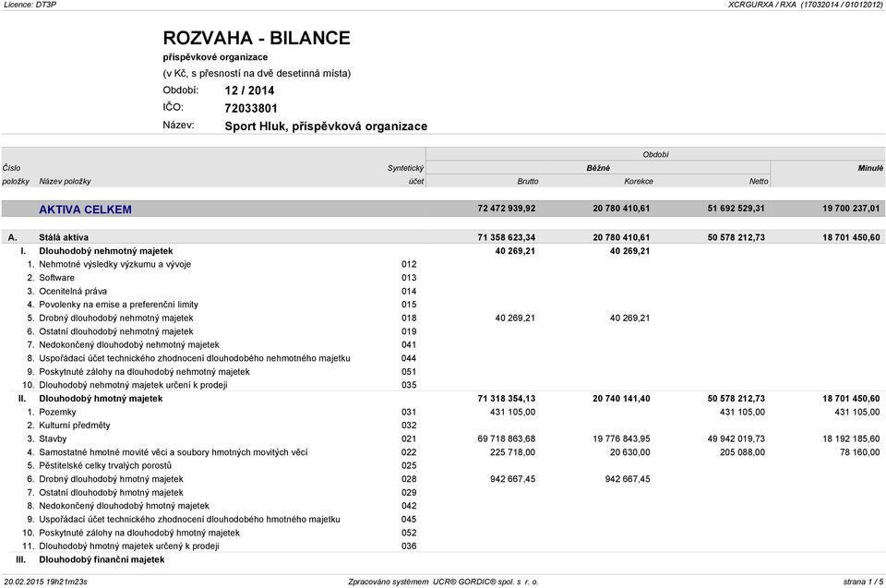Click the timestamp '20.02.2015 19h21m23s'
Viewport: 886px width, 588px height.
tap(46, 582)
